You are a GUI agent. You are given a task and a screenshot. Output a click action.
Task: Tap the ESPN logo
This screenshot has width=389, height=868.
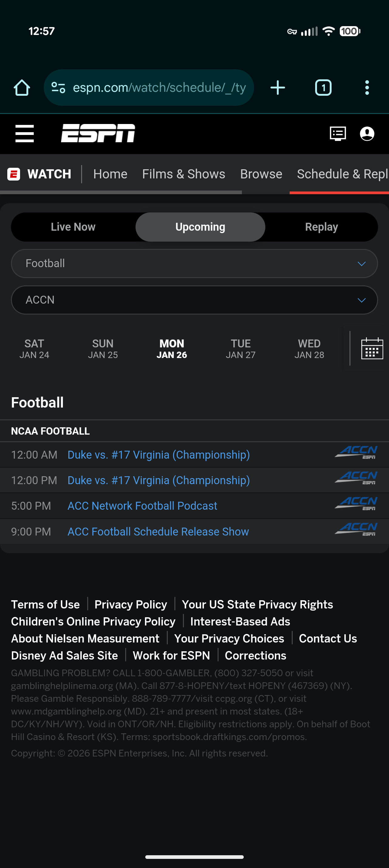point(98,133)
